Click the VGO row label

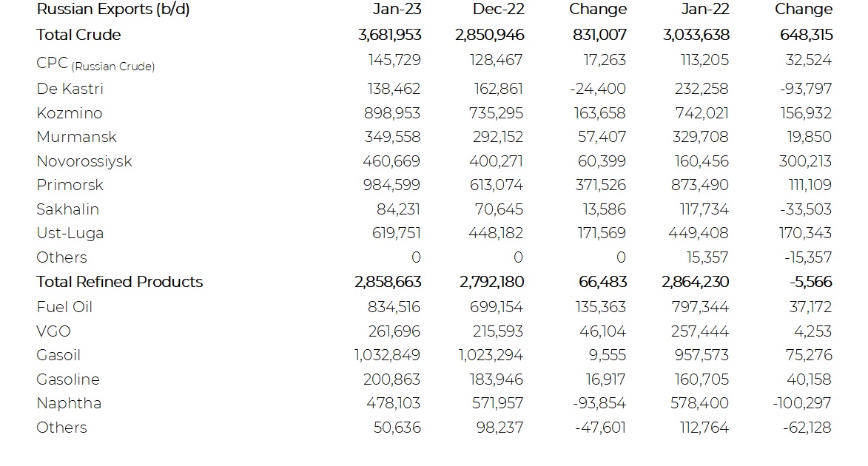click(x=54, y=331)
